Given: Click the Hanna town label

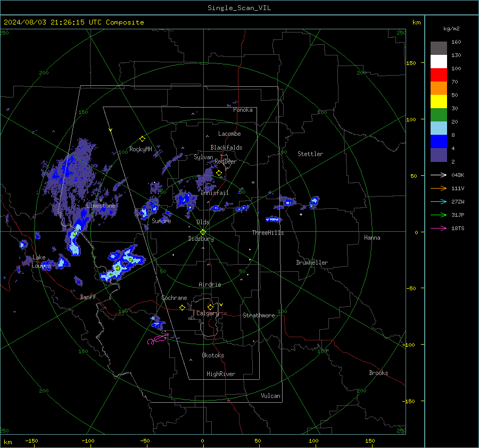Looking at the screenshot, I should click(x=372, y=238).
